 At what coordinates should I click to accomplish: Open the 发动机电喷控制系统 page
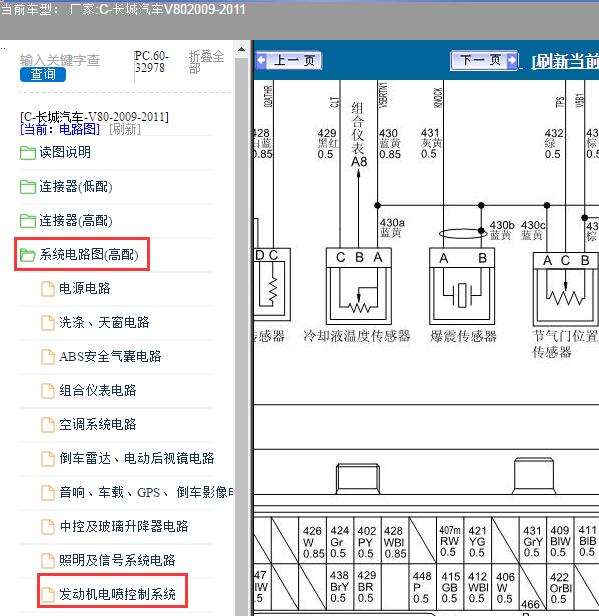coord(117,594)
